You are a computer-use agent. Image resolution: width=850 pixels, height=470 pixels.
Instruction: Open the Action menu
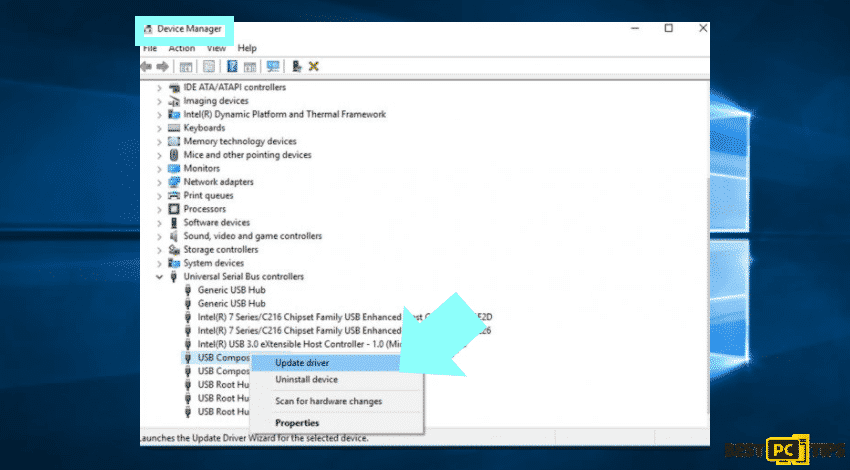[182, 48]
